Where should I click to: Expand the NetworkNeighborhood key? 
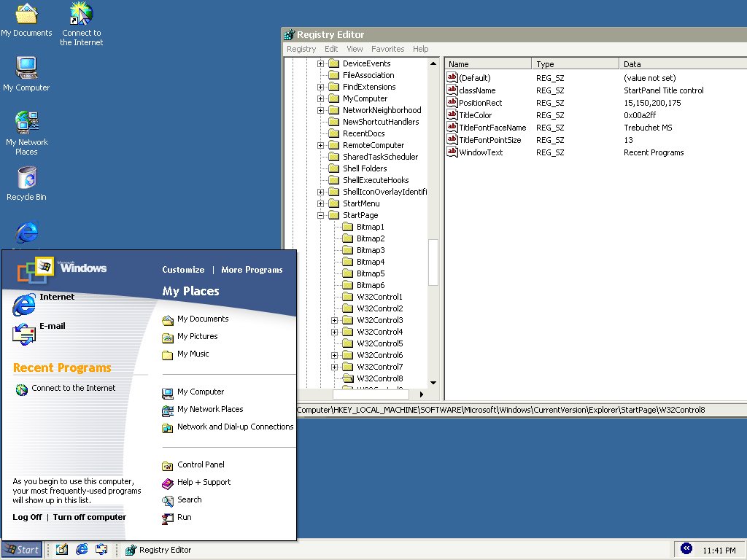(321, 111)
